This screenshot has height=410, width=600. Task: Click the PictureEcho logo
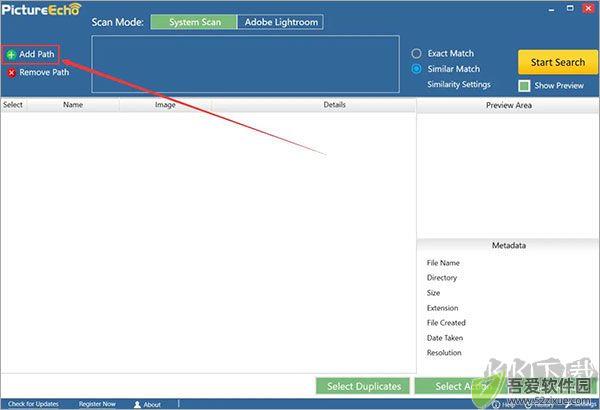pyautogui.click(x=41, y=10)
